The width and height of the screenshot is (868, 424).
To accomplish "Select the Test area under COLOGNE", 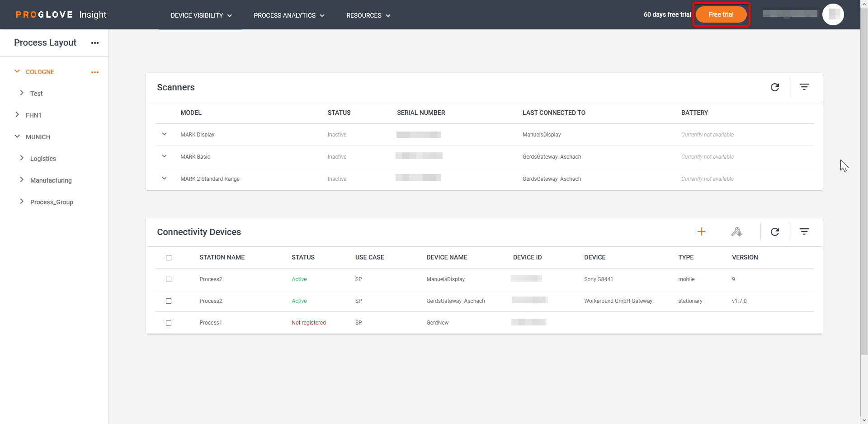I will tap(37, 94).
